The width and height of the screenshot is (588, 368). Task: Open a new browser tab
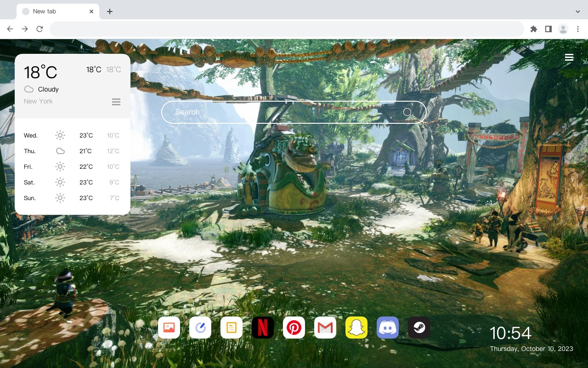[109, 11]
